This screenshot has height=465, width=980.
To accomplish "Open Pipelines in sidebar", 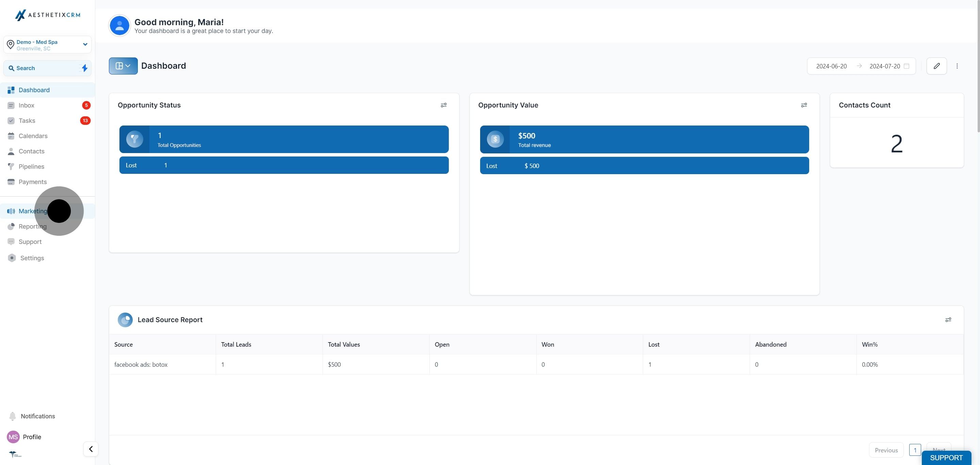I will pyautogui.click(x=48, y=167).
